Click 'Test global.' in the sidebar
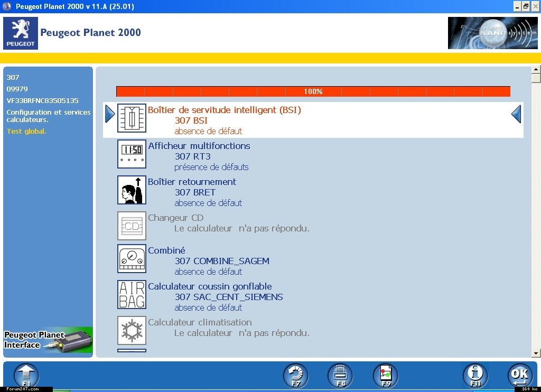The height and width of the screenshot is (392, 541). point(26,131)
